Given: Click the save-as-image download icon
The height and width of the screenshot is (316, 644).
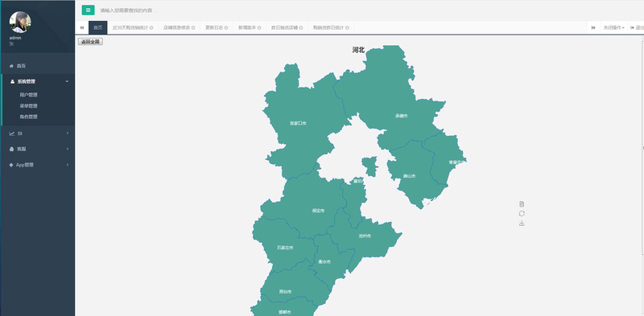Looking at the screenshot, I should [x=522, y=224].
